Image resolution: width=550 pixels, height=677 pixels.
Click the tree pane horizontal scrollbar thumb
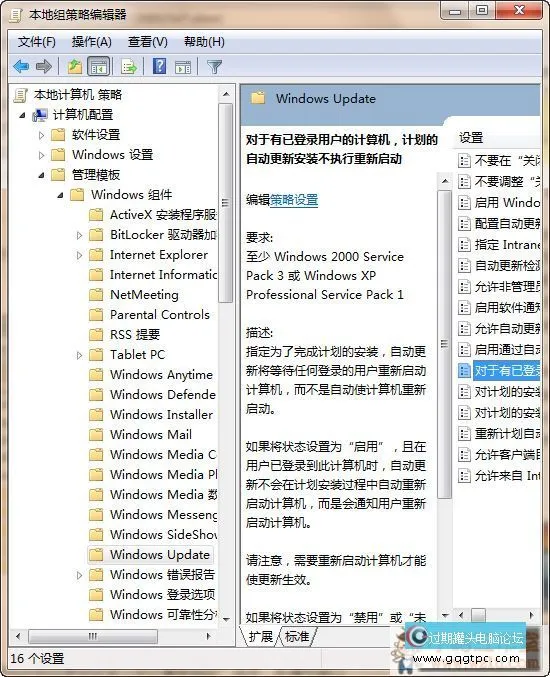[x=93, y=636]
